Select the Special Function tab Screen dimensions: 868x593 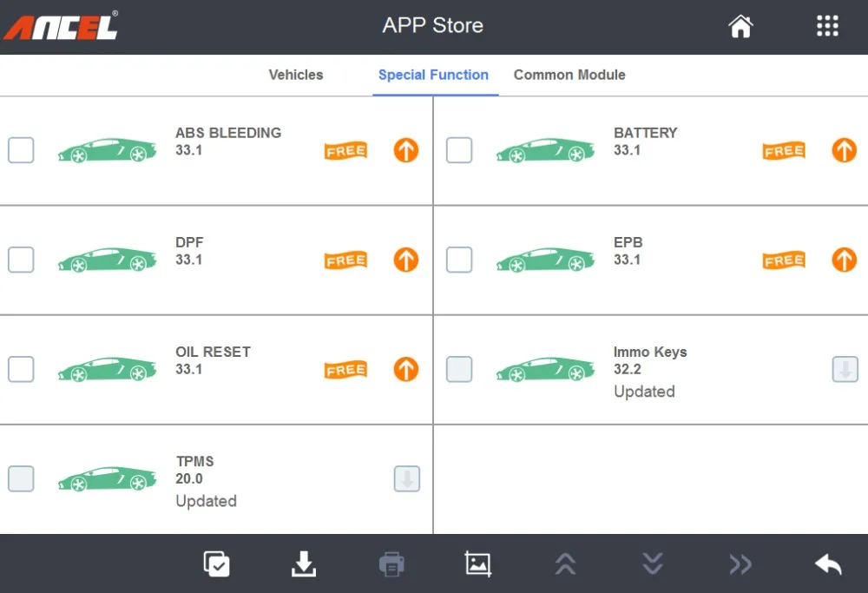click(433, 75)
